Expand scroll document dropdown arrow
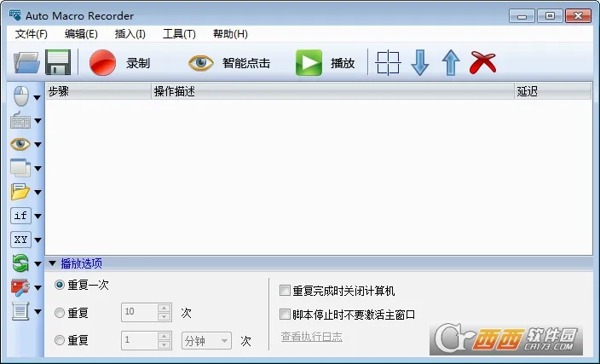 pyautogui.click(x=37, y=311)
